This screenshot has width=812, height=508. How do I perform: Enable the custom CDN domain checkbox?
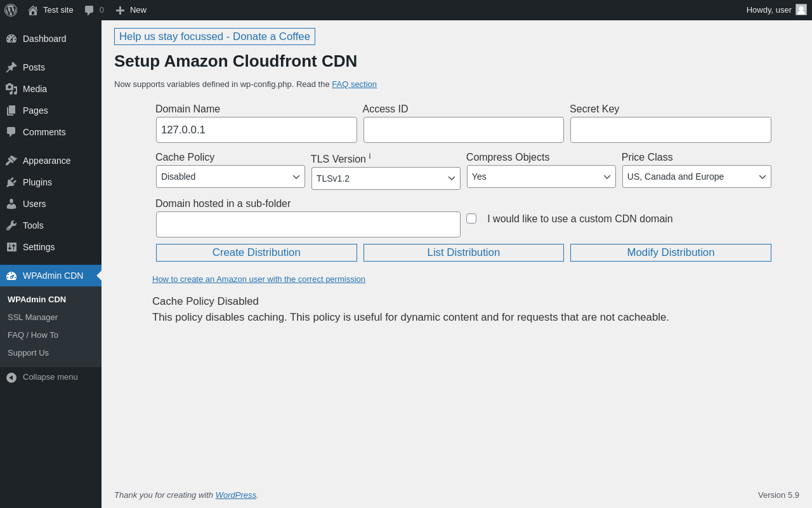[471, 218]
